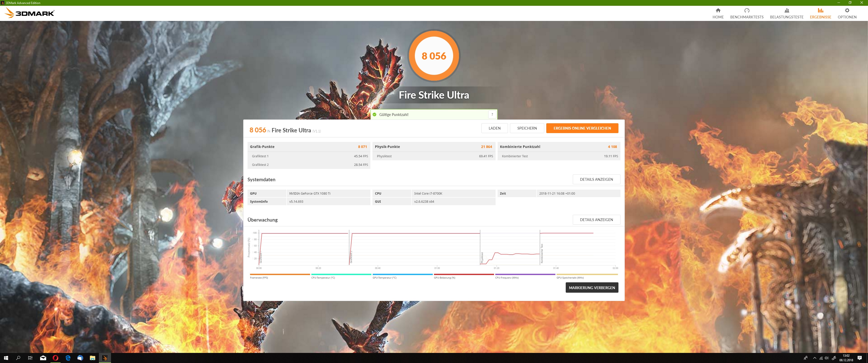Image resolution: width=868 pixels, height=363 pixels.
Task: Open the BENCHMARKTESTS section
Action: pos(746,13)
